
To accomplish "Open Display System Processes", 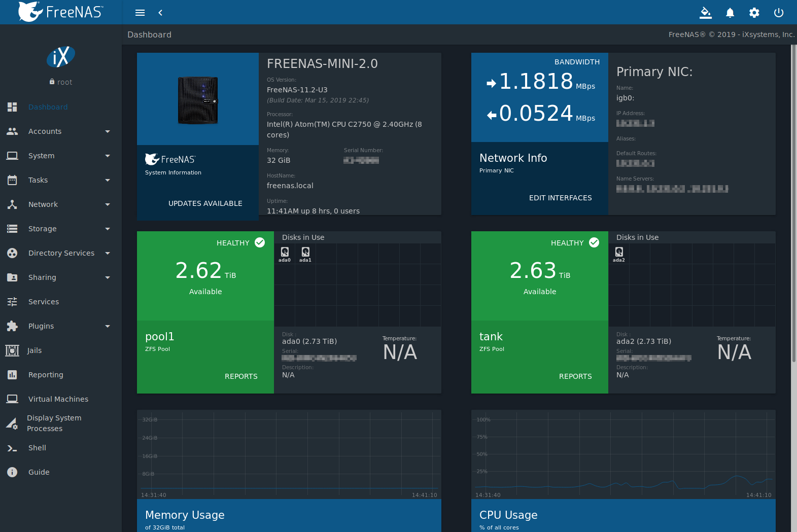I will (61, 423).
